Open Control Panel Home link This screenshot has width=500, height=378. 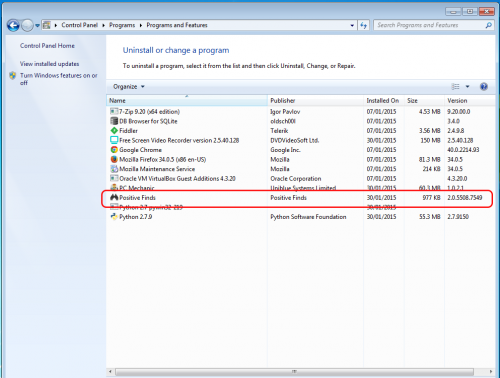47,46
